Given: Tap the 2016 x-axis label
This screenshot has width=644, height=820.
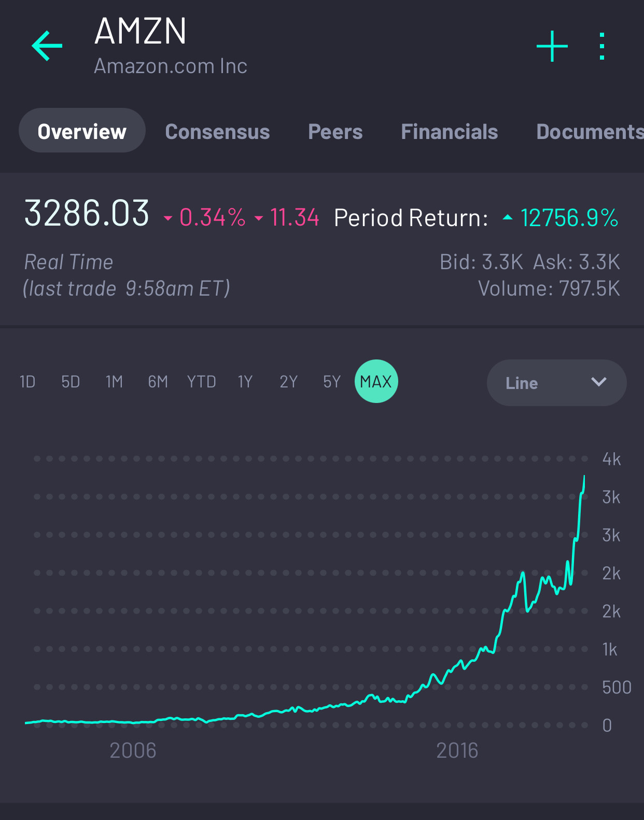Looking at the screenshot, I should point(457,750).
